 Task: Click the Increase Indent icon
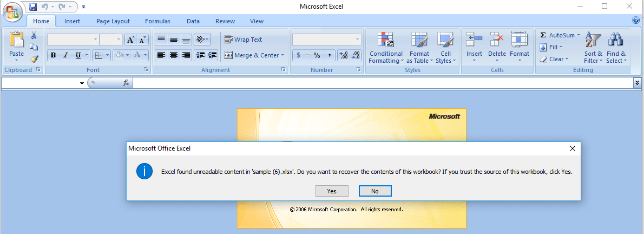(x=212, y=55)
